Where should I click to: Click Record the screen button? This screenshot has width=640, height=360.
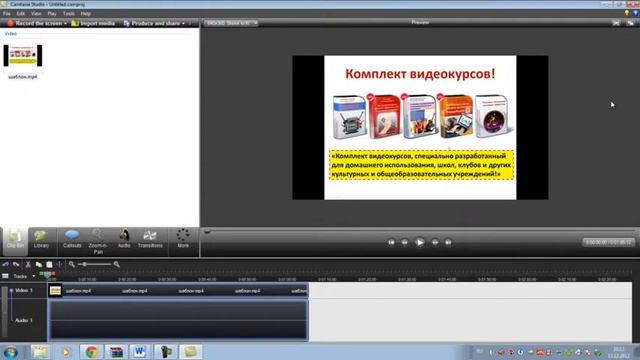35,23
